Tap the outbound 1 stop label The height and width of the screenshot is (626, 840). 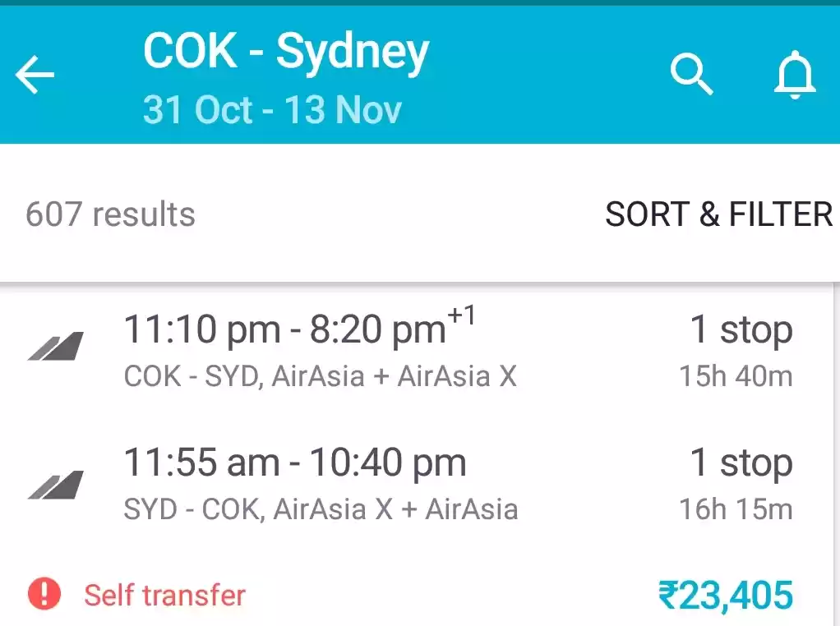[741, 329]
